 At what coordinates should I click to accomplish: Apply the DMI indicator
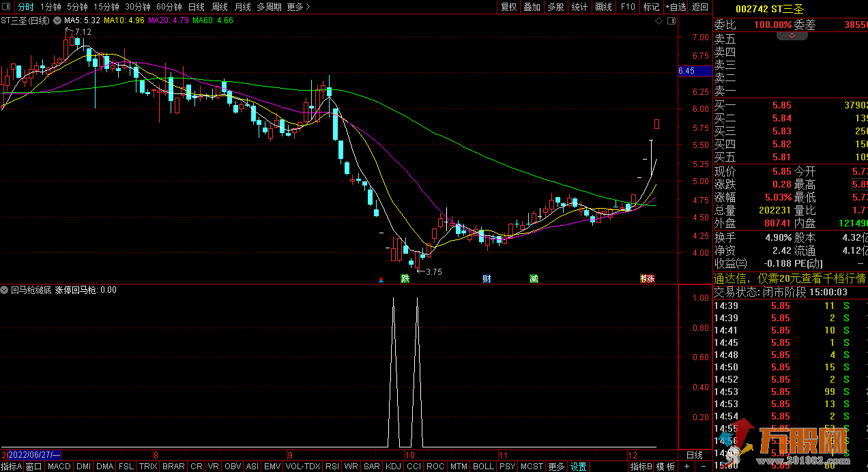[x=83, y=467]
